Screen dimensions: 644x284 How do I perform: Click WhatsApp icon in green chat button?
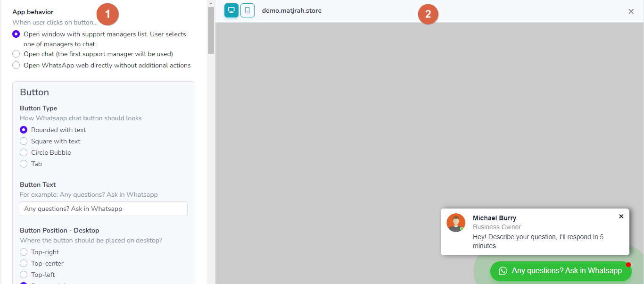(503, 271)
